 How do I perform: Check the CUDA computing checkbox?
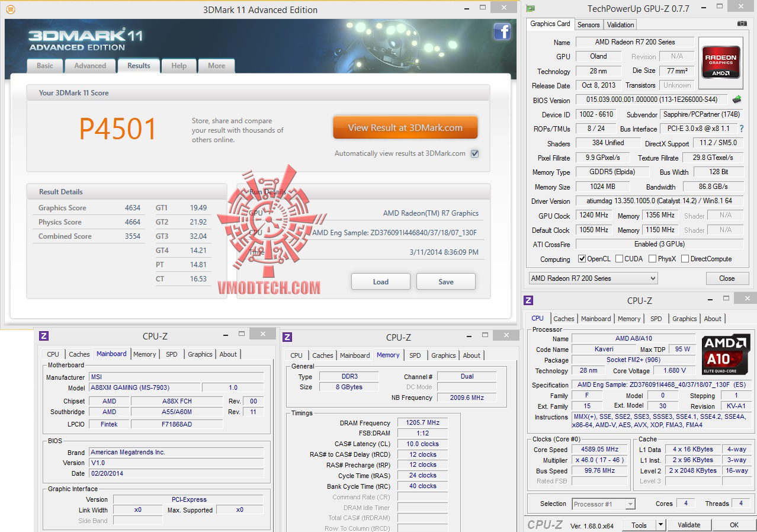pyautogui.click(x=619, y=259)
